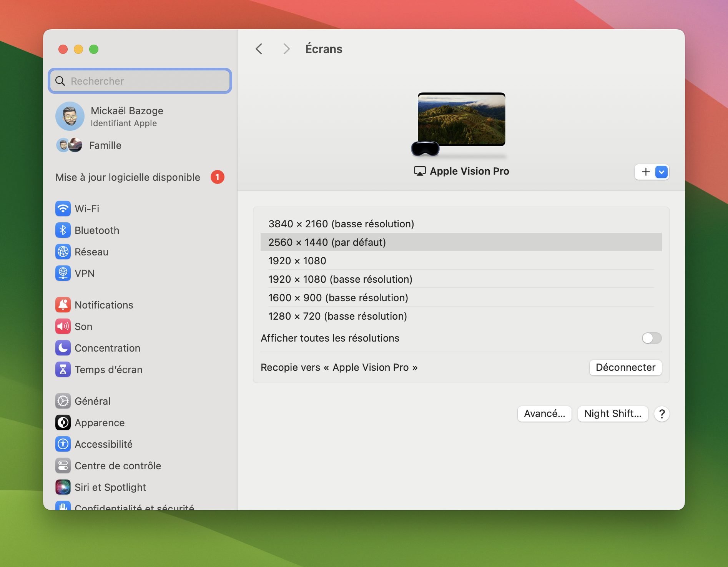
Task: Open the Bluetooth icon in sidebar
Action: coord(63,230)
